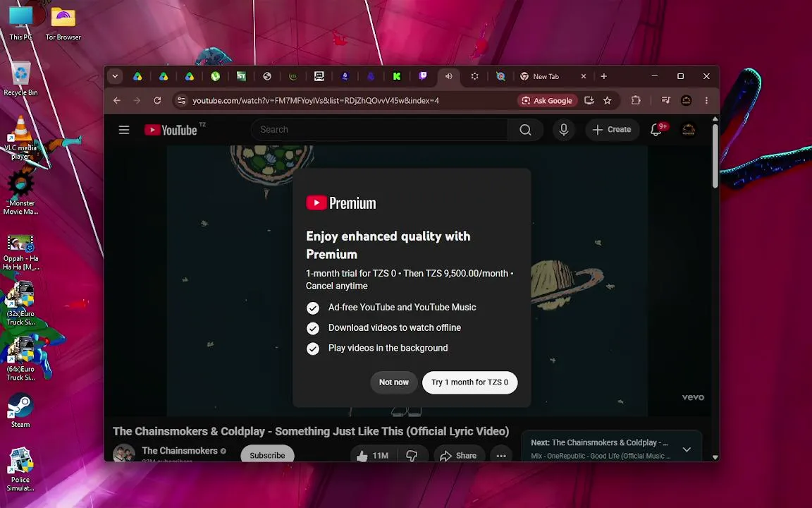Select (32x)Euro Truck Simulator shortcut
Viewport: 812px width, 508px height.
20,303
